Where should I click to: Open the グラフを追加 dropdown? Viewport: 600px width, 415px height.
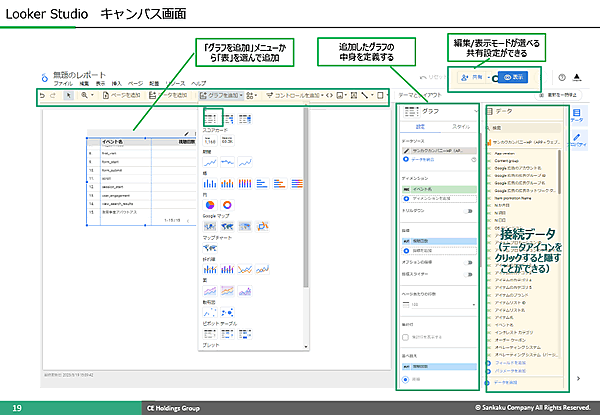point(220,95)
